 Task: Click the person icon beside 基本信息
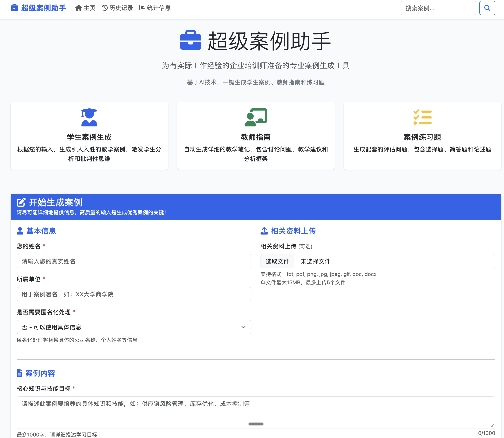click(20, 231)
